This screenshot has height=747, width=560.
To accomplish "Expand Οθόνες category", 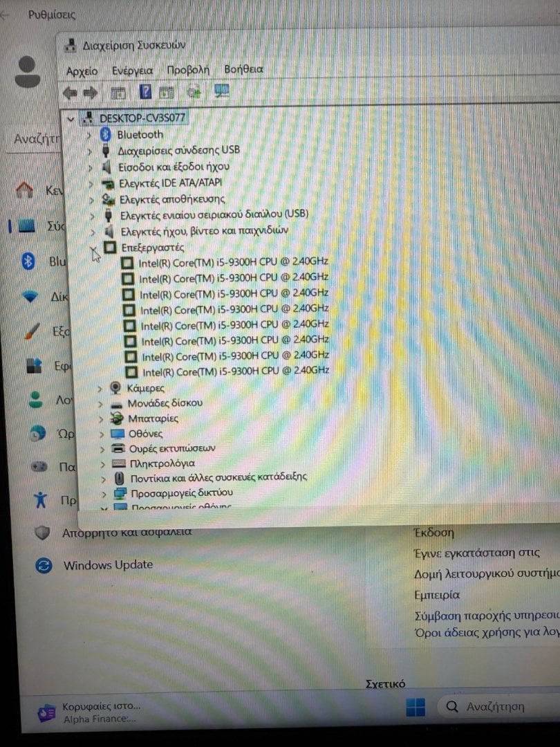I will pyautogui.click(x=102, y=434).
